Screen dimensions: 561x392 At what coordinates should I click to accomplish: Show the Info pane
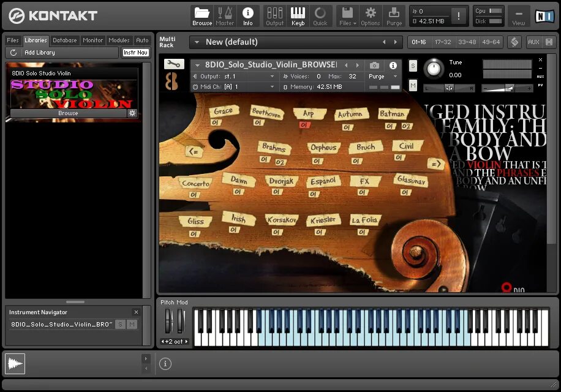(247, 17)
